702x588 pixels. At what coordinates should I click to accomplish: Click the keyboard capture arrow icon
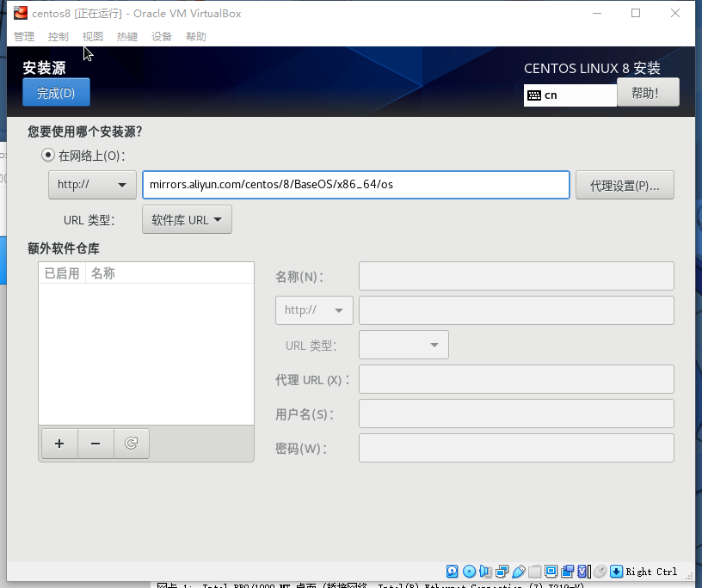(x=617, y=572)
